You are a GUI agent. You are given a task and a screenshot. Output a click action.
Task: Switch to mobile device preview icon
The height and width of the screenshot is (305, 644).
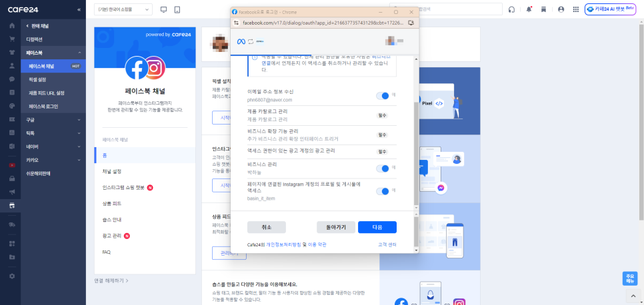[x=177, y=9]
